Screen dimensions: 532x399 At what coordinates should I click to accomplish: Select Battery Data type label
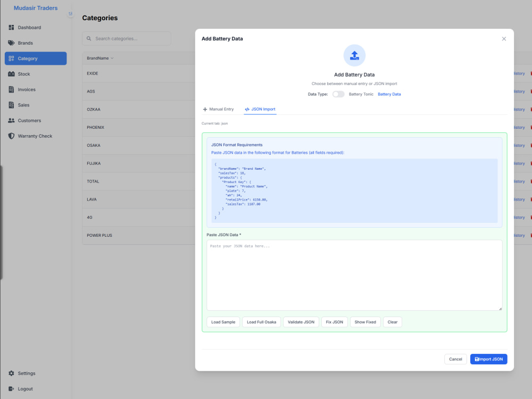point(389,94)
